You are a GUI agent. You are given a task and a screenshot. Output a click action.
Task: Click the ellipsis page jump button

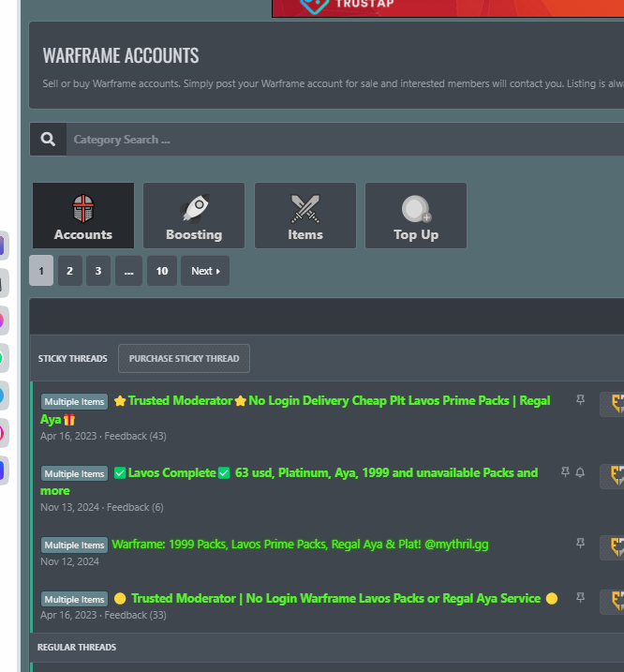tap(128, 271)
